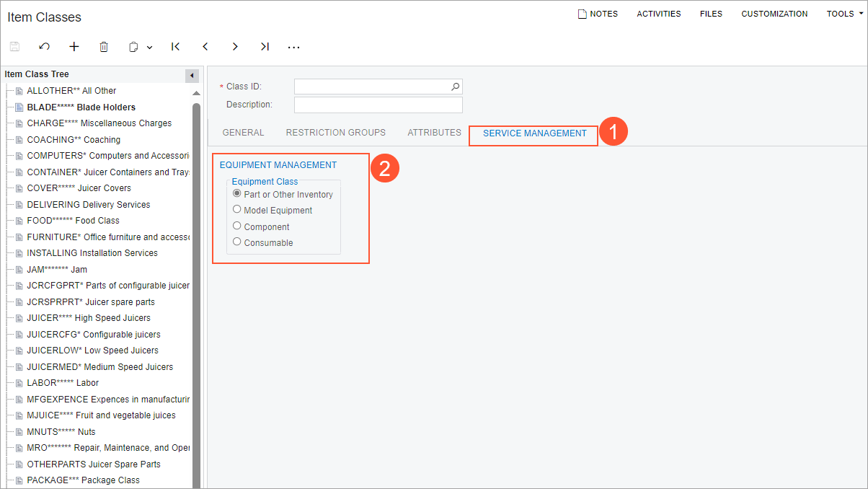Collapse the Item Class Tree panel

pyautogui.click(x=192, y=76)
